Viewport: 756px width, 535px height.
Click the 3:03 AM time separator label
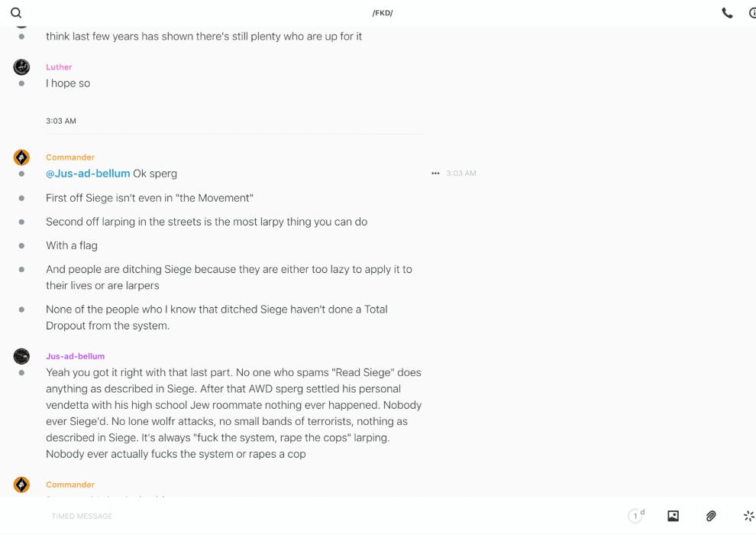click(x=61, y=121)
